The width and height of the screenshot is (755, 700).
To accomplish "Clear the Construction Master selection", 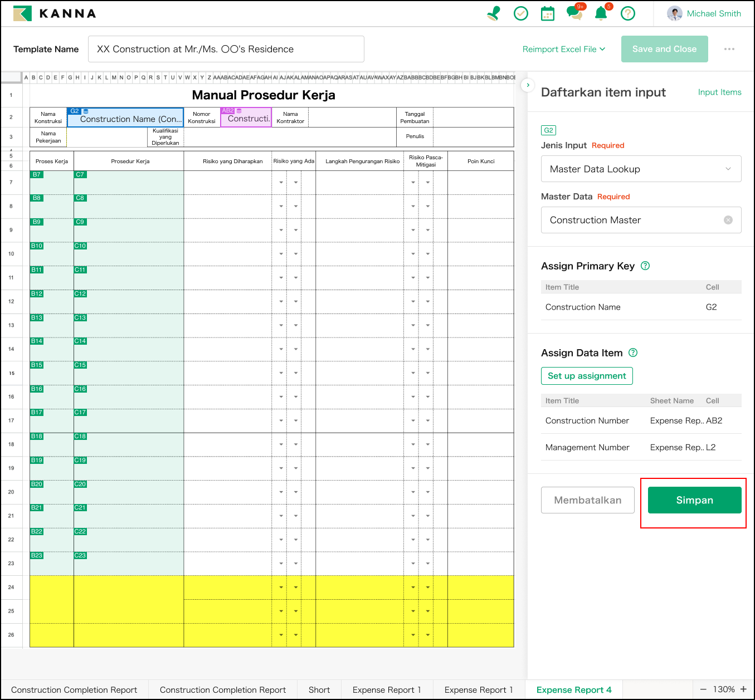I will (728, 220).
